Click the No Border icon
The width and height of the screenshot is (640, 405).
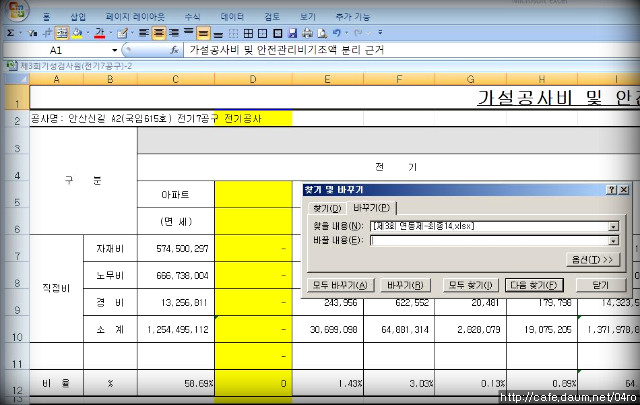[233, 33]
